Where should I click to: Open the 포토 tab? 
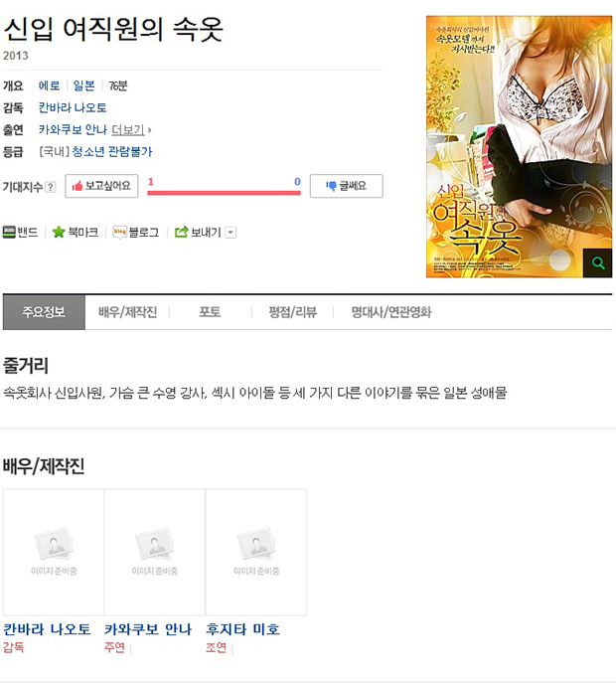pyautogui.click(x=210, y=312)
